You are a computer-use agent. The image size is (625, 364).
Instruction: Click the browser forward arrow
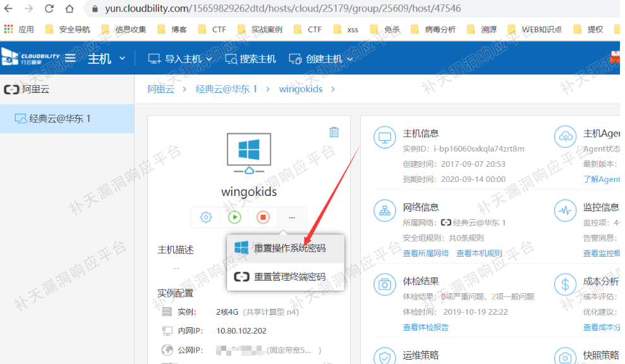click(x=28, y=8)
